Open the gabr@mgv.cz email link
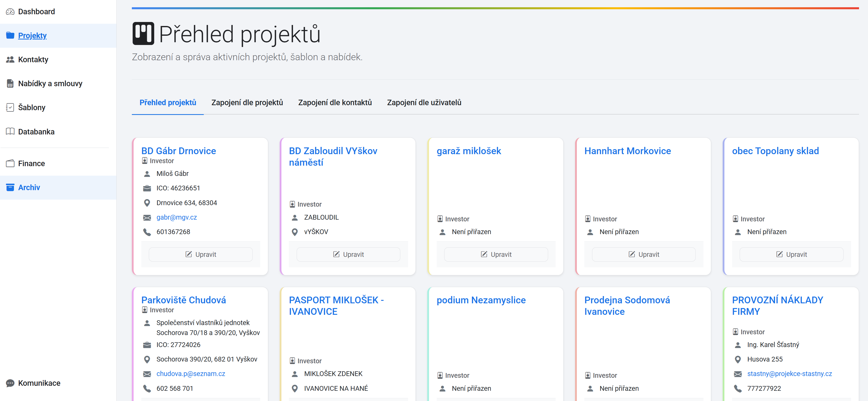 (177, 218)
